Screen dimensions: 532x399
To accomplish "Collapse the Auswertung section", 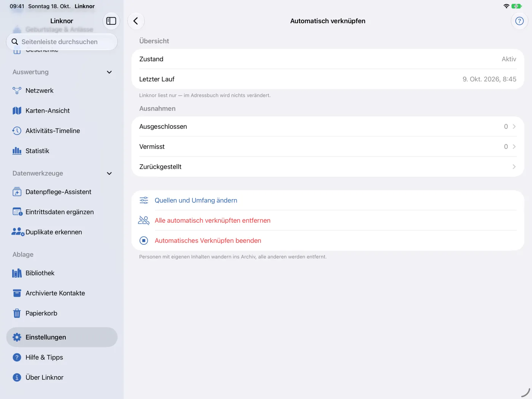I will pos(109,72).
